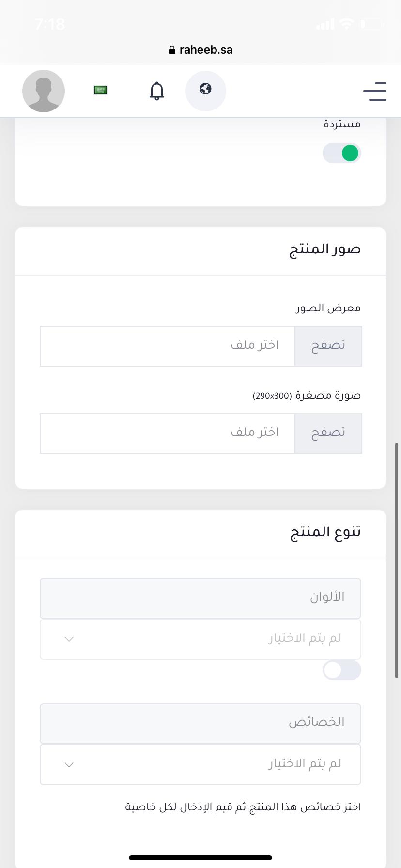Viewport: 401px width, 868px height.
Task: Open the notifications bell
Action: point(156,91)
